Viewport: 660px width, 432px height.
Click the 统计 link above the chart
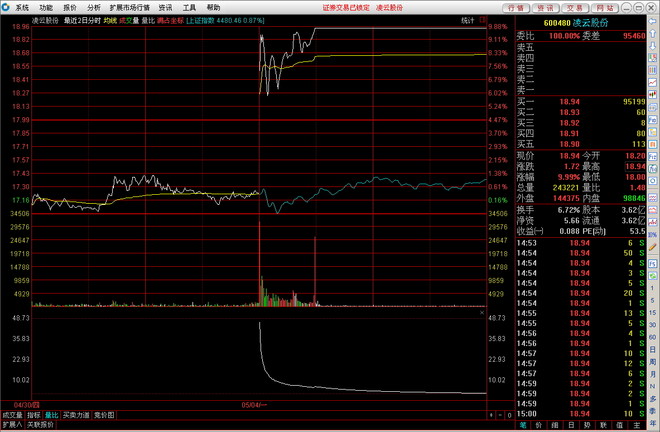pyautogui.click(x=468, y=20)
